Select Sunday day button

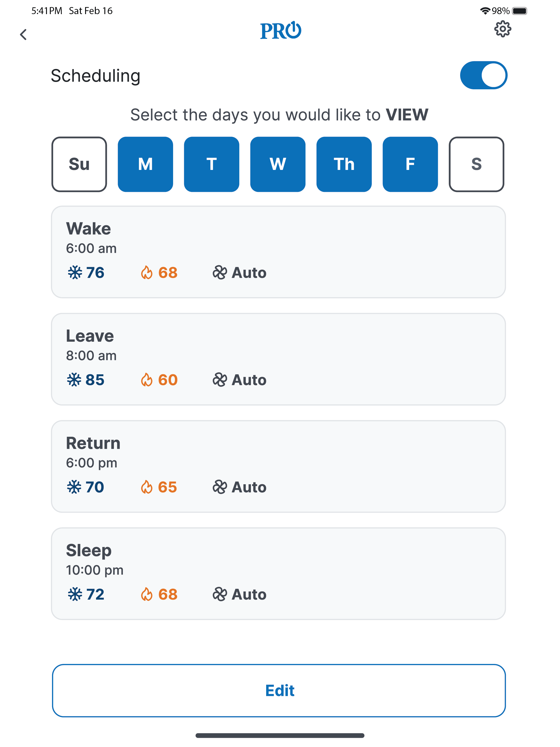tap(79, 164)
